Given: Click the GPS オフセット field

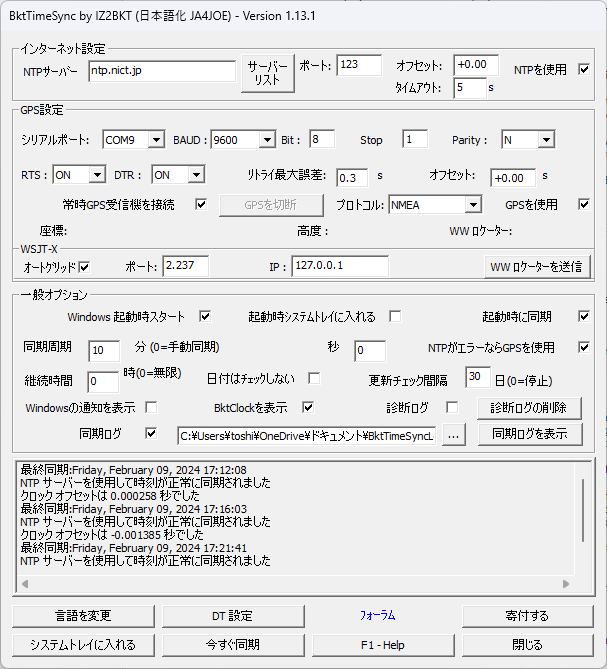Looking at the screenshot, I should pyautogui.click(x=513, y=178).
